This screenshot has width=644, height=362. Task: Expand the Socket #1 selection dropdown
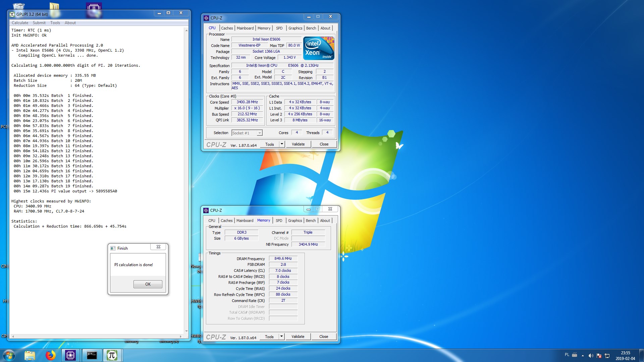[x=259, y=133]
